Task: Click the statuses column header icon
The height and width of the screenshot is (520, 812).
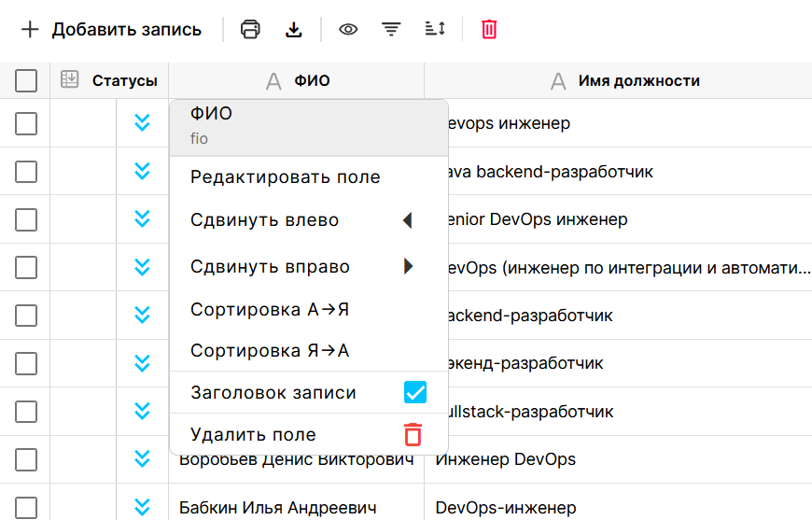Action: pos(69,80)
